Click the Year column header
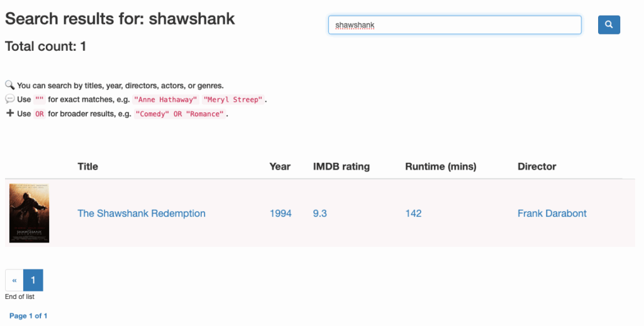The width and height of the screenshot is (644, 326). pos(280,166)
